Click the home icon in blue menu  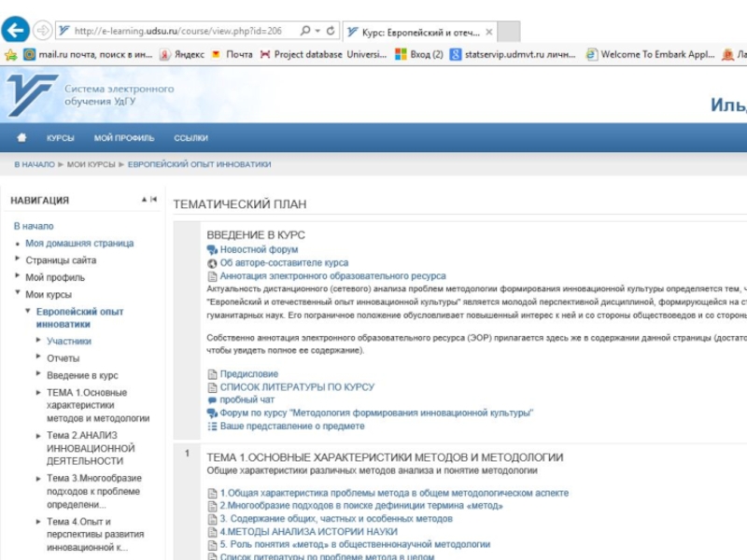[21, 137]
